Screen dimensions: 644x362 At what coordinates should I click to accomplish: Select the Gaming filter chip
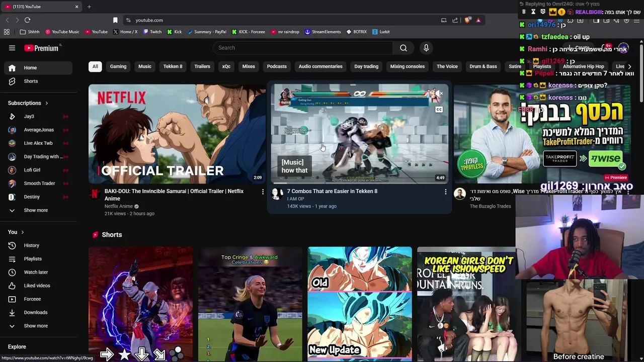pyautogui.click(x=118, y=66)
